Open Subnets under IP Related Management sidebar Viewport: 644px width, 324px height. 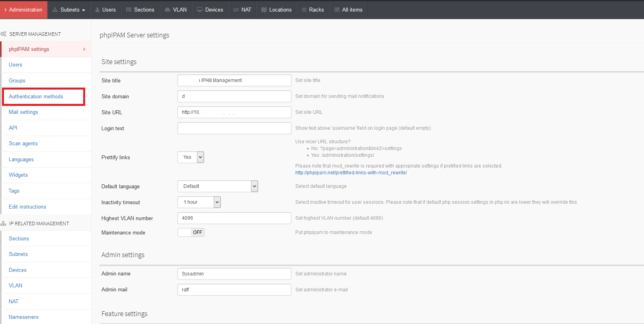pyautogui.click(x=46, y=254)
